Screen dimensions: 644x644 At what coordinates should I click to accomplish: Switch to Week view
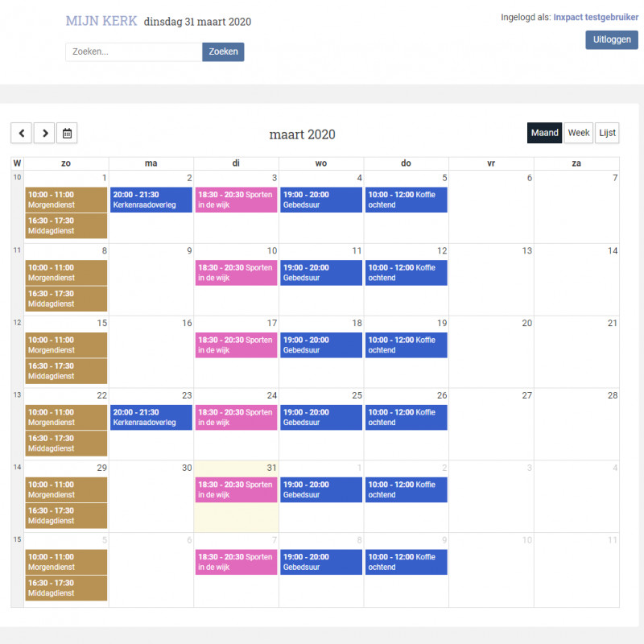578,133
